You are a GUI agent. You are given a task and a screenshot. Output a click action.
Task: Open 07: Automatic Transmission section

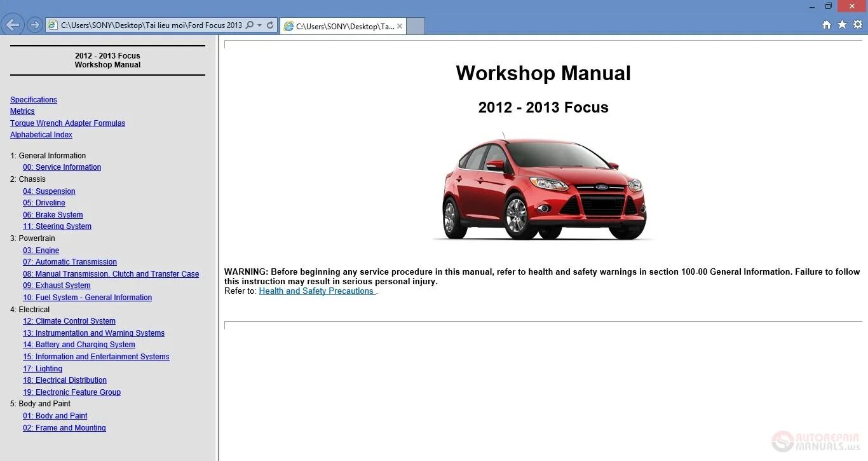click(x=70, y=262)
